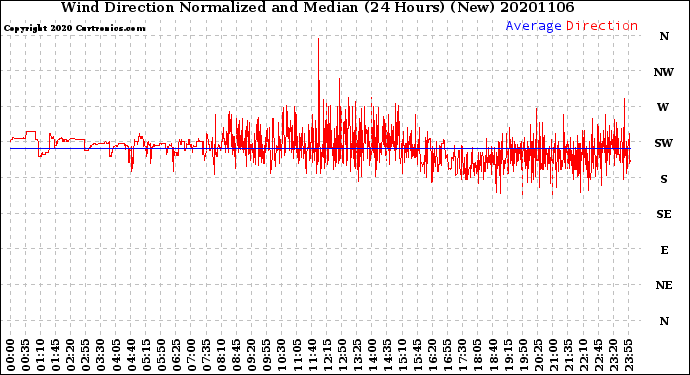Click the '17:30' time axis label
The width and height of the screenshot is (690, 375).
point(462,355)
